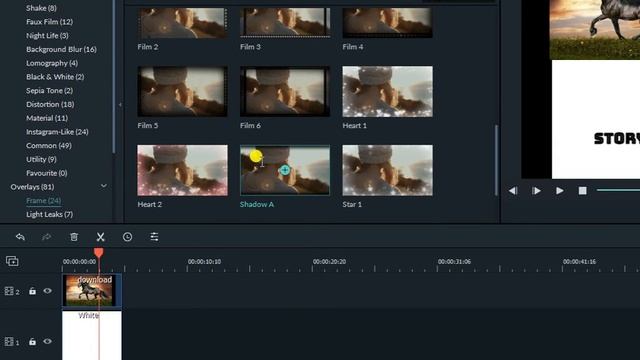
Task: Click the category list scrollbar
Action: (x=114, y=76)
